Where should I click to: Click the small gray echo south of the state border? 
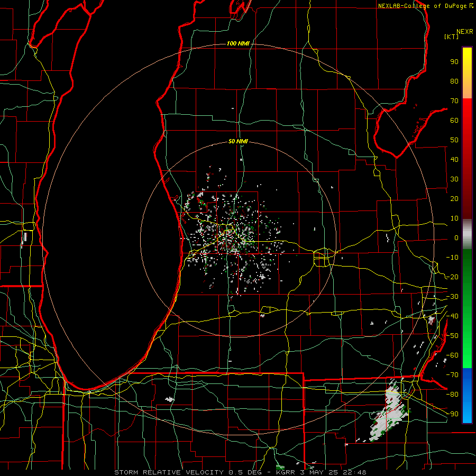click(170, 399)
